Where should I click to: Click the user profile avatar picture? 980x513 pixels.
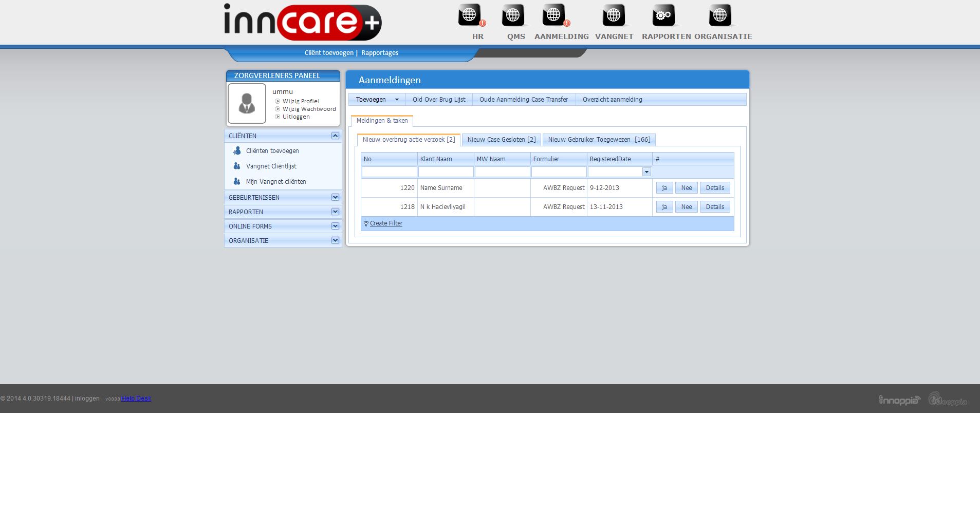(x=247, y=103)
